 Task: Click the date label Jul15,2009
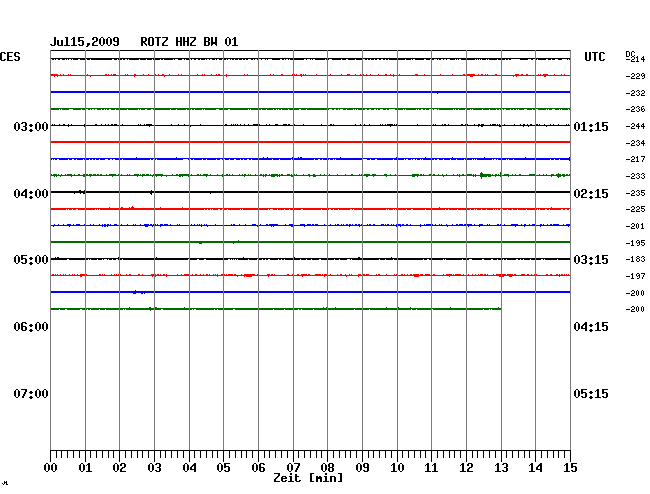point(85,42)
